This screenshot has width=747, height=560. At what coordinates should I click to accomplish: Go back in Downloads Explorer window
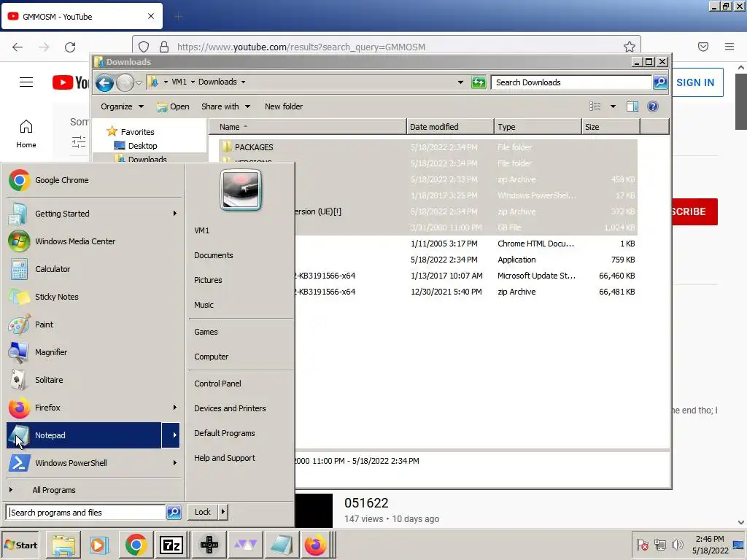(104, 83)
